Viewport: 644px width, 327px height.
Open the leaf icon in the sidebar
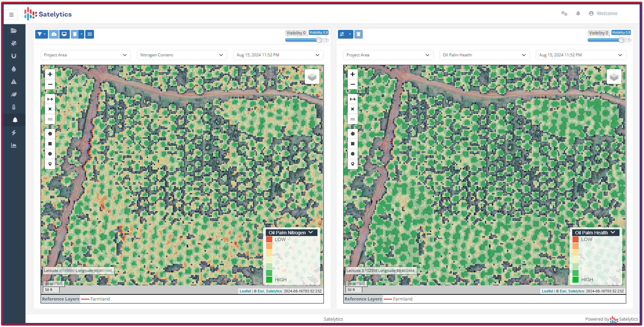click(14, 94)
